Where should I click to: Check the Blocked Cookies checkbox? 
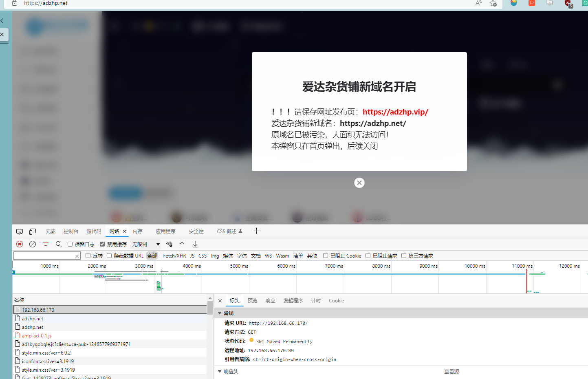click(326, 256)
